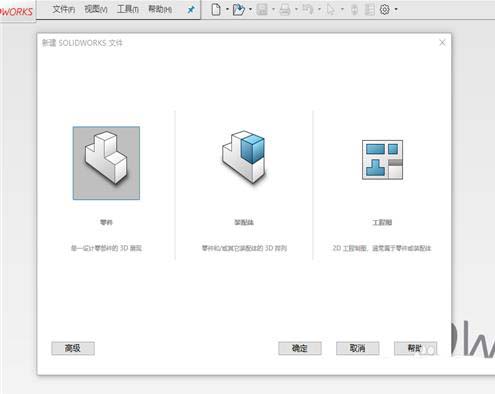Close the New SOLIDWORKS Document dialog
Viewport: 495px width, 394px height.
click(442, 42)
